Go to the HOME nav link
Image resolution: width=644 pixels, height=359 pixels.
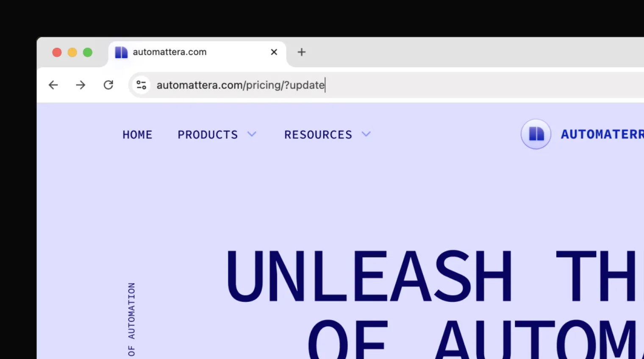(137, 135)
